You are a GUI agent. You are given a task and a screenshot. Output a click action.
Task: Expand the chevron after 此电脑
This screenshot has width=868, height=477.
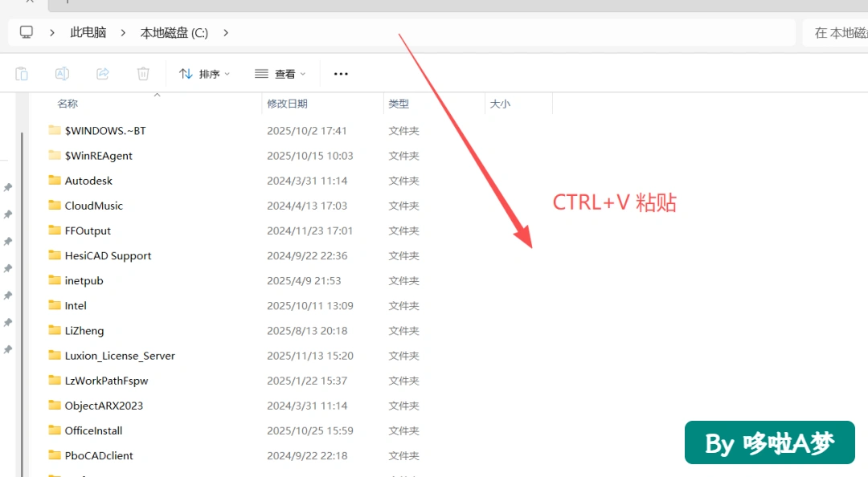point(123,33)
